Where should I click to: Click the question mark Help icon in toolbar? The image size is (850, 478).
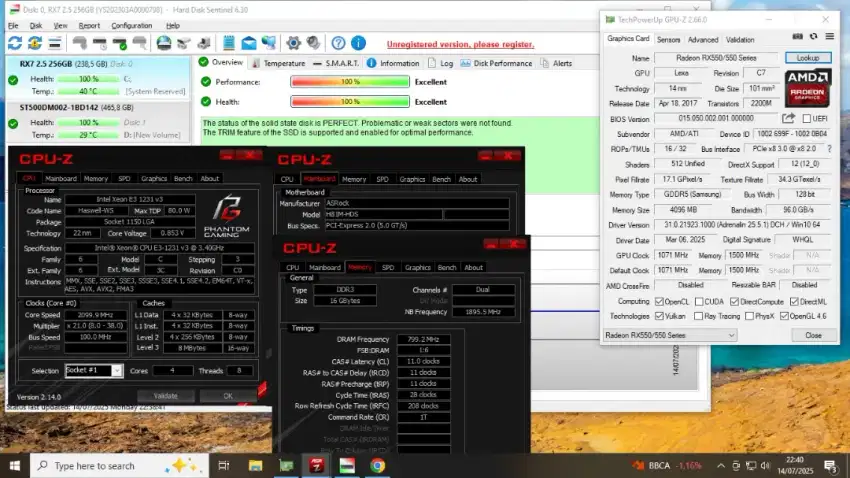click(338, 43)
